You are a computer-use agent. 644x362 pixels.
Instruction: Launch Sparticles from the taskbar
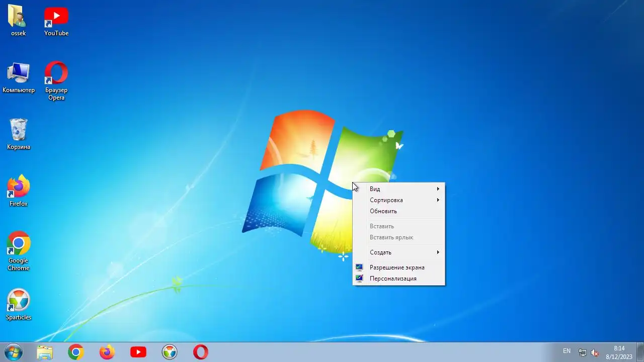[x=170, y=352]
